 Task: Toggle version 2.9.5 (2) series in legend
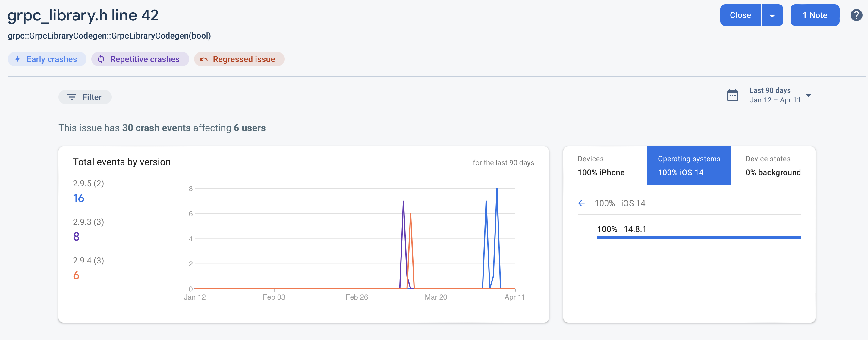[88, 183]
